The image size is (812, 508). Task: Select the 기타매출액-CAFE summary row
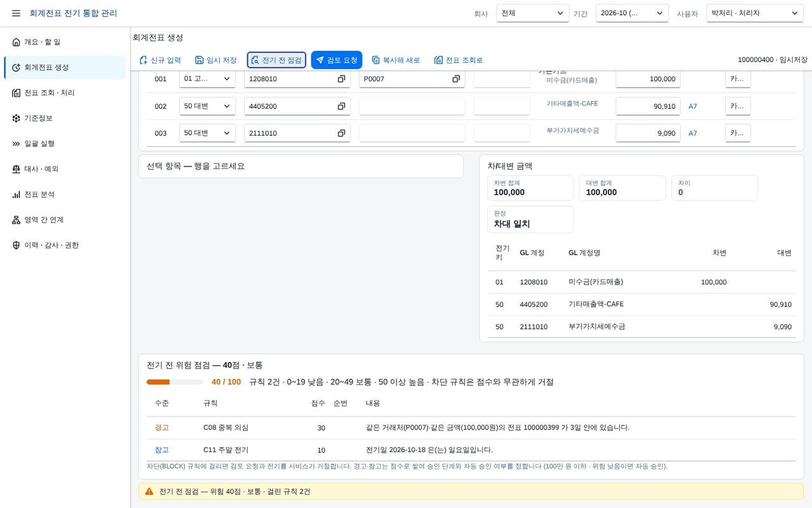point(641,305)
